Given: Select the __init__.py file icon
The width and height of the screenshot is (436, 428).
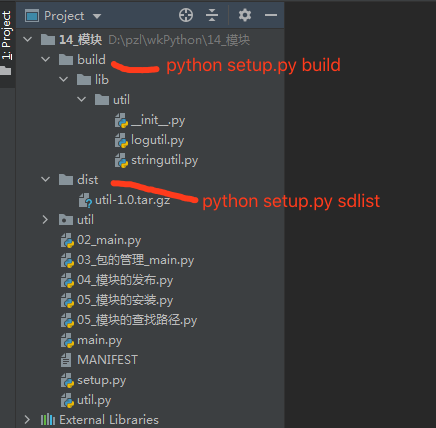Looking at the screenshot, I should coord(121,120).
